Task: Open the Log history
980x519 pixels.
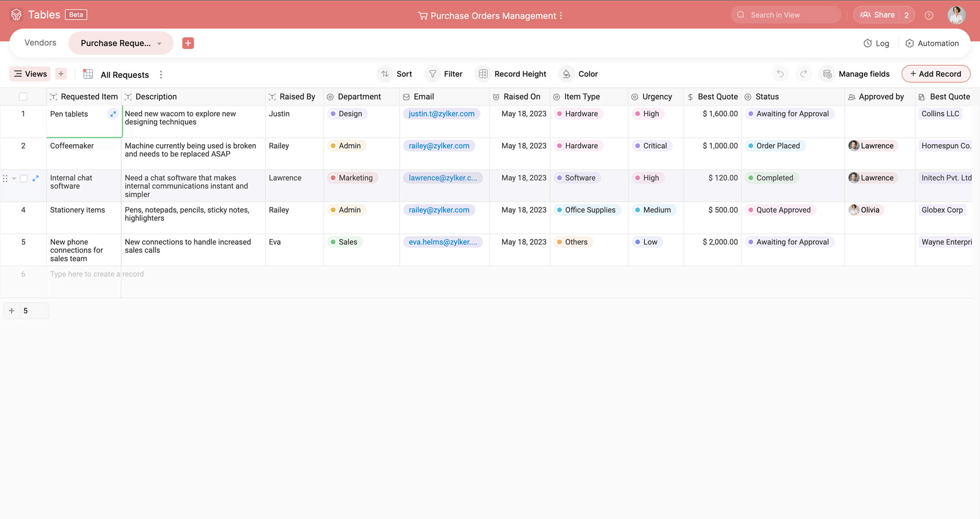Action: (876, 43)
